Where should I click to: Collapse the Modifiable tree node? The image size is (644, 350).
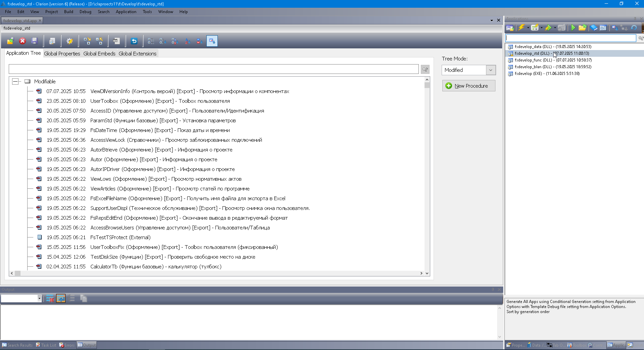pos(15,81)
